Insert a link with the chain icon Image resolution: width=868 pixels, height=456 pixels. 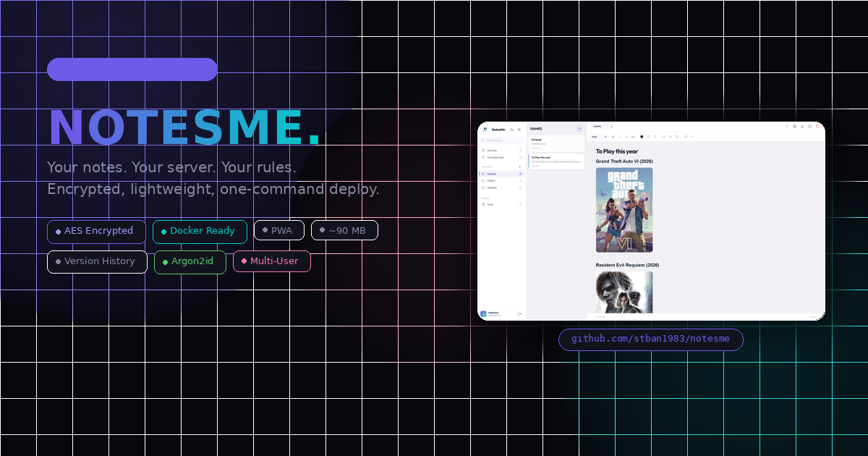pos(686,136)
